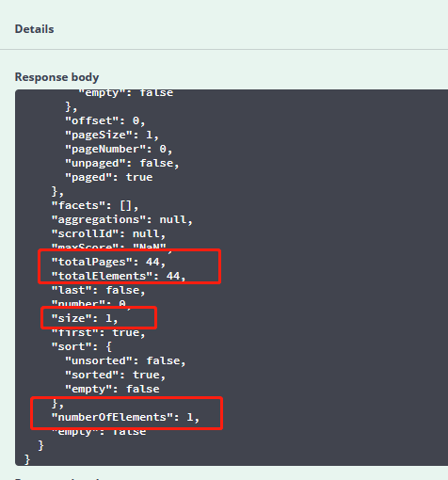The width and height of the screenshot is (448, 480).
Task: Select the "number": 0 line
Action: [91, 304]
